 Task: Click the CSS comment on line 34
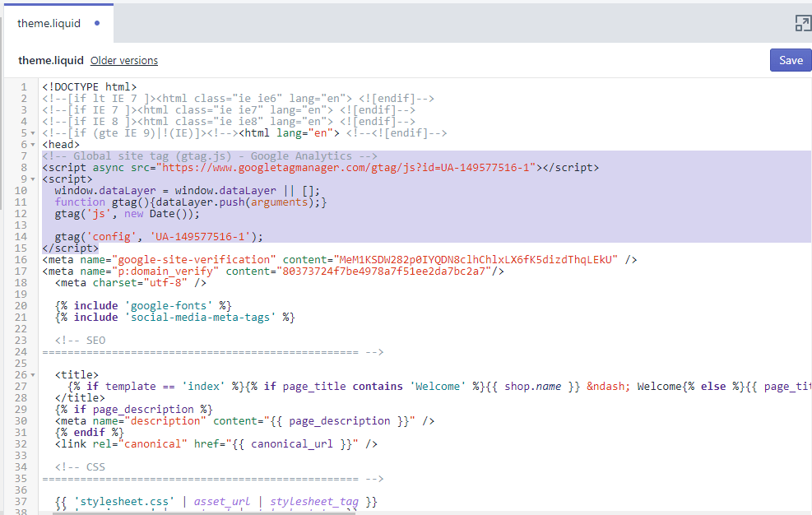click(x=81, y=466)
